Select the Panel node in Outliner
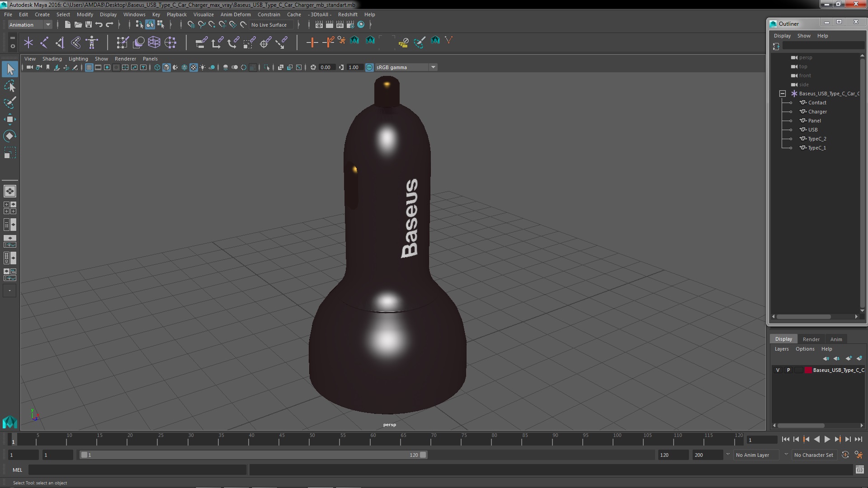868x488 pixels. [814, 121]
